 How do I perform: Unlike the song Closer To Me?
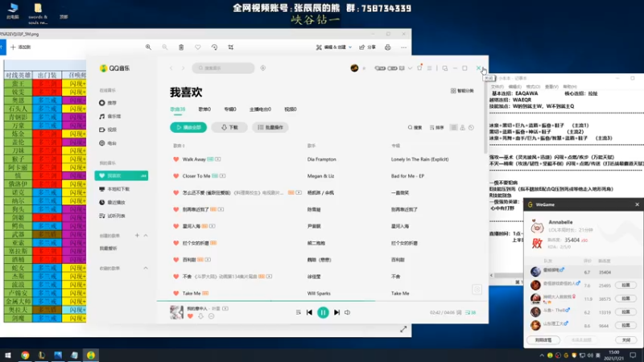click(175, 175)
